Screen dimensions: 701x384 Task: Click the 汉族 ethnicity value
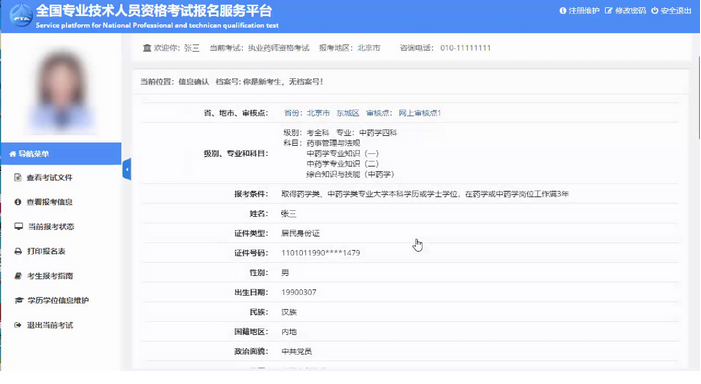289,312
